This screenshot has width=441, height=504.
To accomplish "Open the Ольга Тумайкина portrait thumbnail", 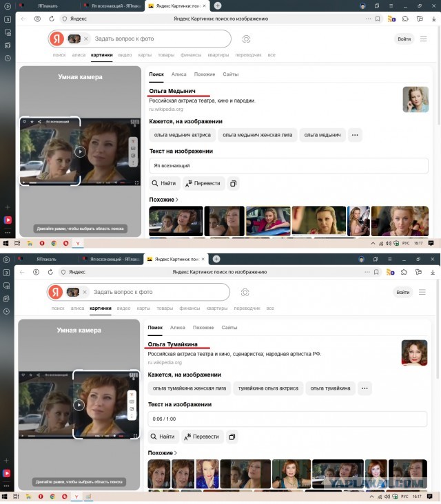I will click(x=414, y=353).
